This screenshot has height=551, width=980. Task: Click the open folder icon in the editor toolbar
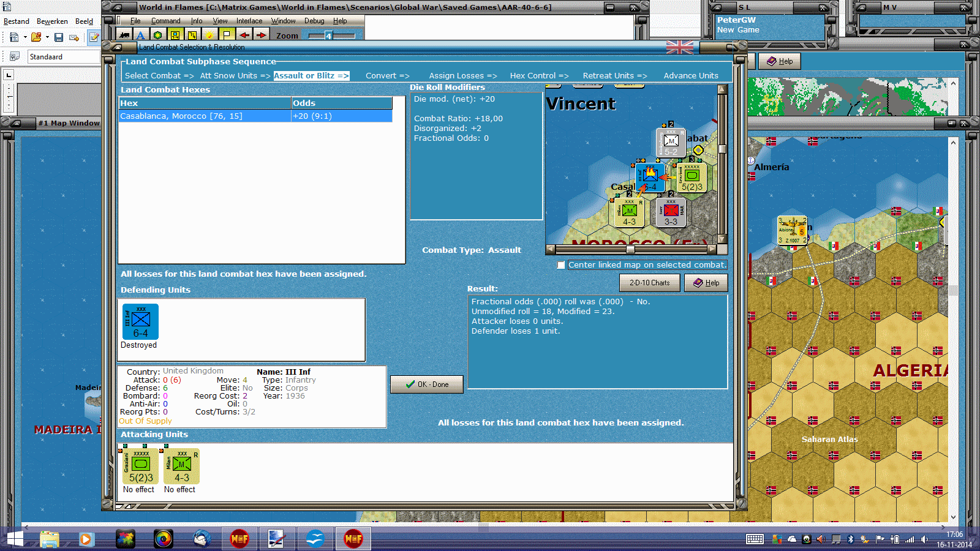coord(36,37)
